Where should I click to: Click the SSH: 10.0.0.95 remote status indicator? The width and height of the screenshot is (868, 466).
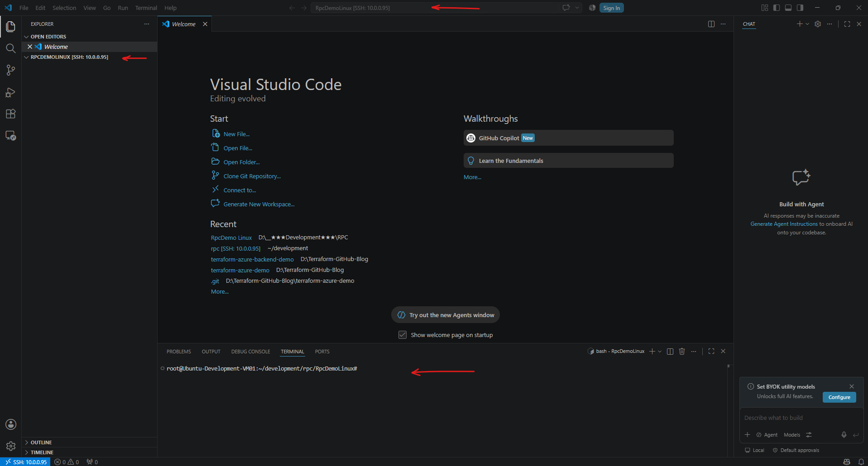pos(26,462)
